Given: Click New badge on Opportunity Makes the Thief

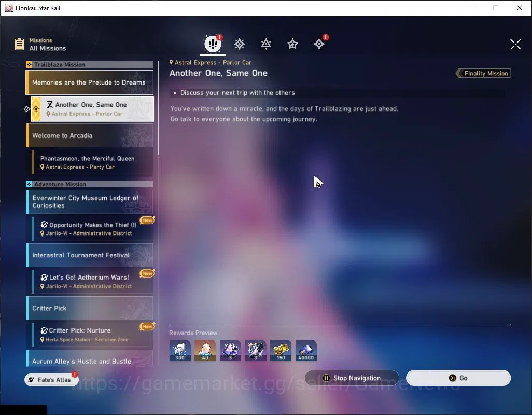Looking at the screenshot, I should (147, 220).
